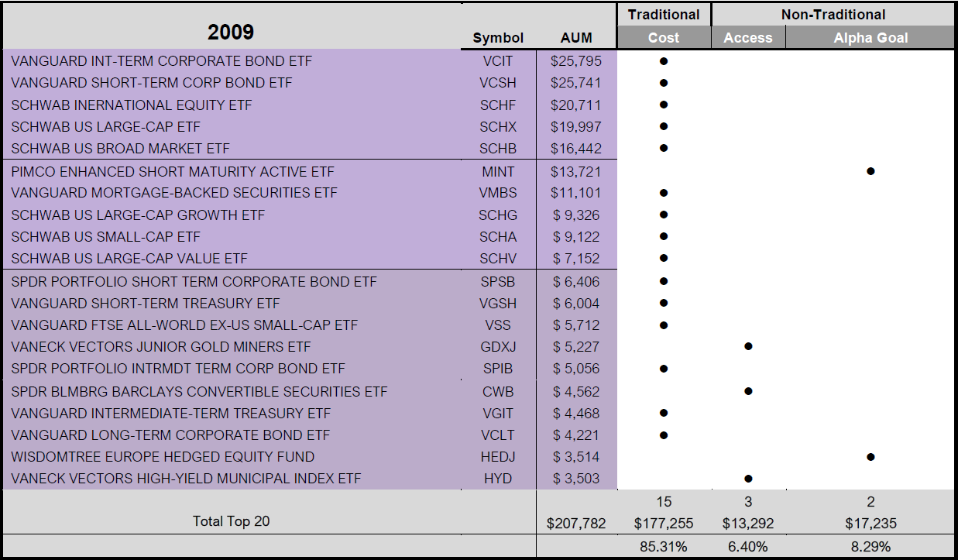Image resolution: width=958 pixels, height=560 pixels.
Task: Select the HEDJ symbol cell
Action: pos(497,456)
